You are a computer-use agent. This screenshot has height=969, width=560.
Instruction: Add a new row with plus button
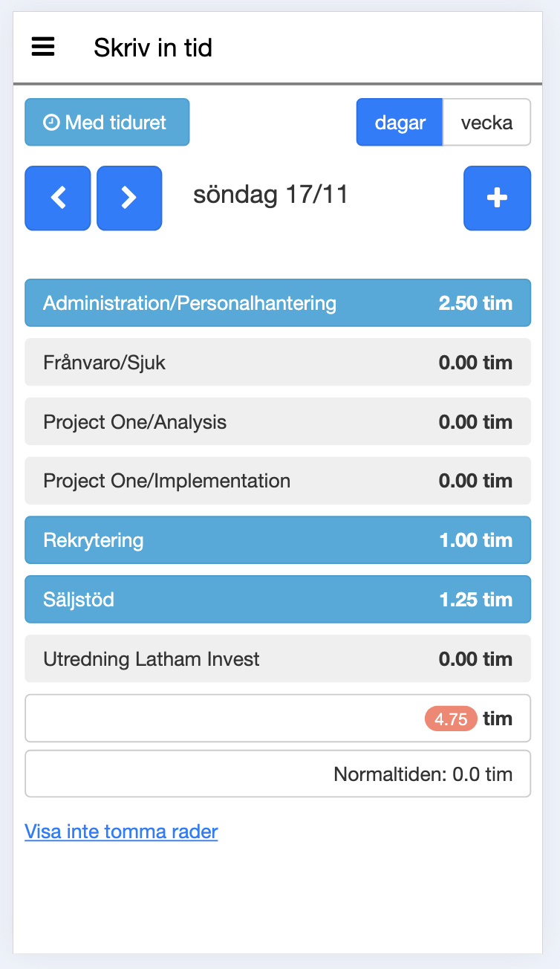497,198
